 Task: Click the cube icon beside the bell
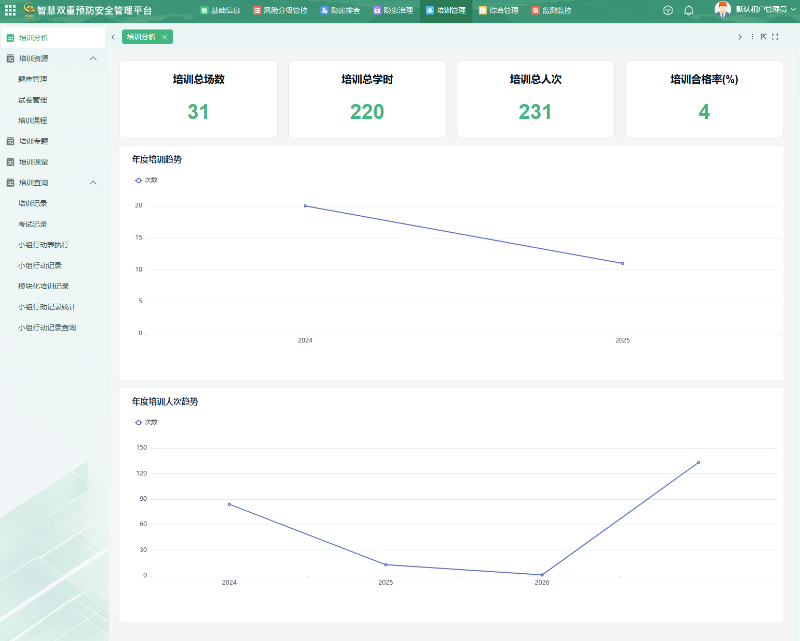[x=668, y=10]
